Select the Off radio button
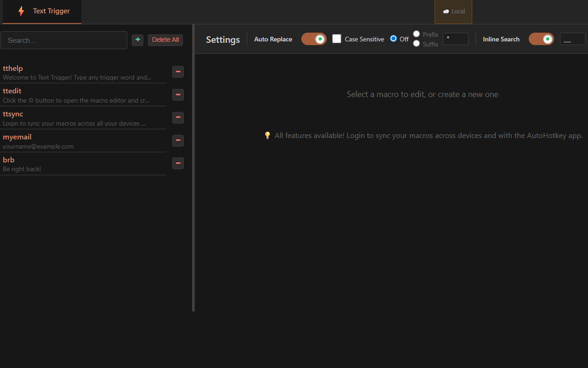The image size is (588, 368). 393,39
